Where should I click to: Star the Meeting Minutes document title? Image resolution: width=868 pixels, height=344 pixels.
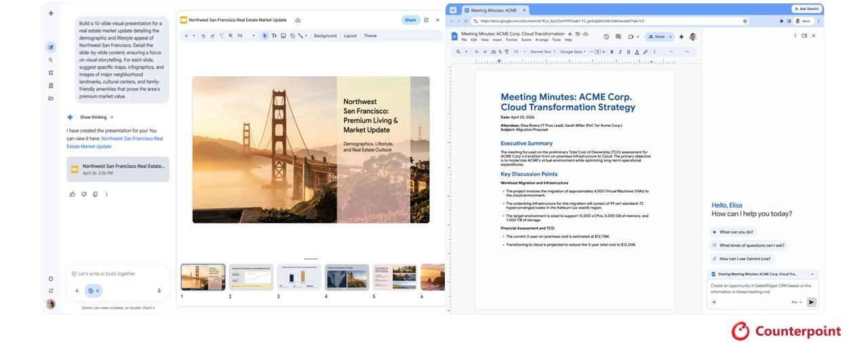point(570,34)
